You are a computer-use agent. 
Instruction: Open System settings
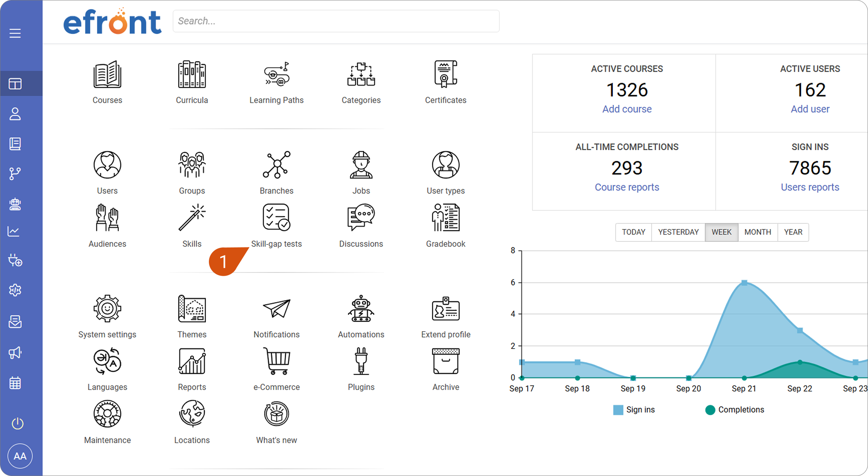pyautogui.click(x=107, y=309)
